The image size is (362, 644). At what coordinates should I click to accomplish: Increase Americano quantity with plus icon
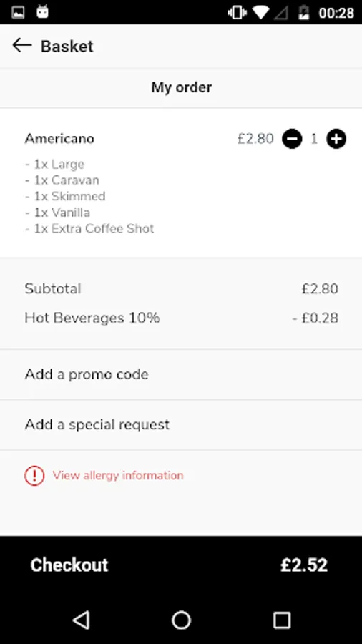point(336,139)
